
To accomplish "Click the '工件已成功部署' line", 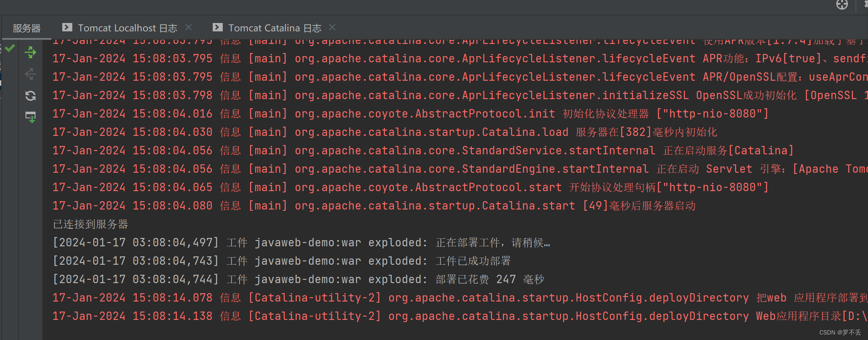I will 282,261.
